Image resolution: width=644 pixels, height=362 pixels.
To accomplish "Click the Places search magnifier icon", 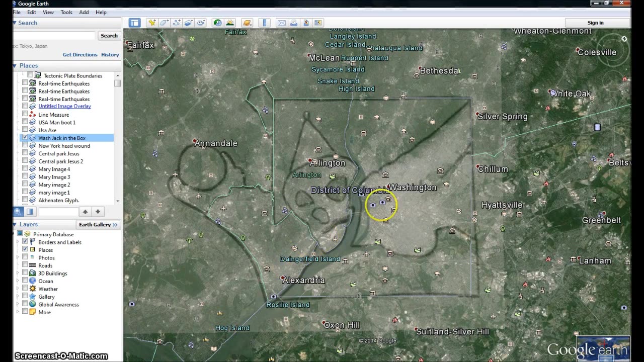I will tap(18, 212).
